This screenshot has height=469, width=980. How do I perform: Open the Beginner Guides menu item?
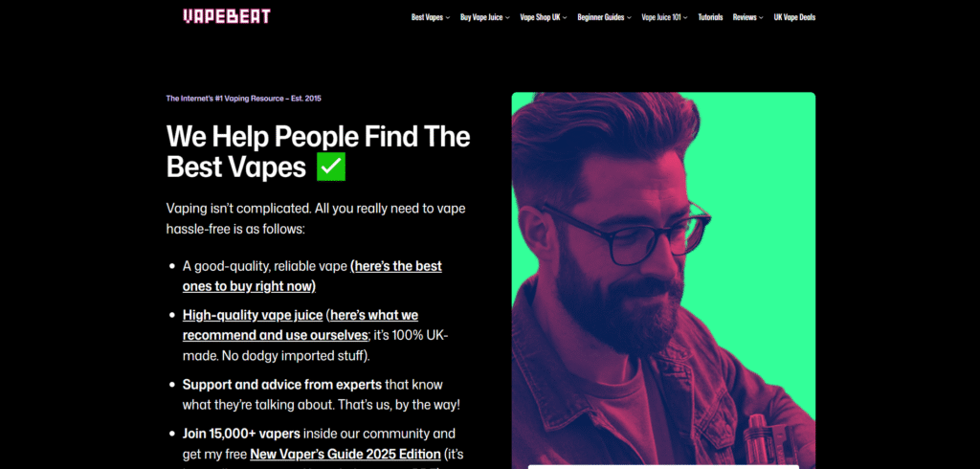[x=601, y=17]
